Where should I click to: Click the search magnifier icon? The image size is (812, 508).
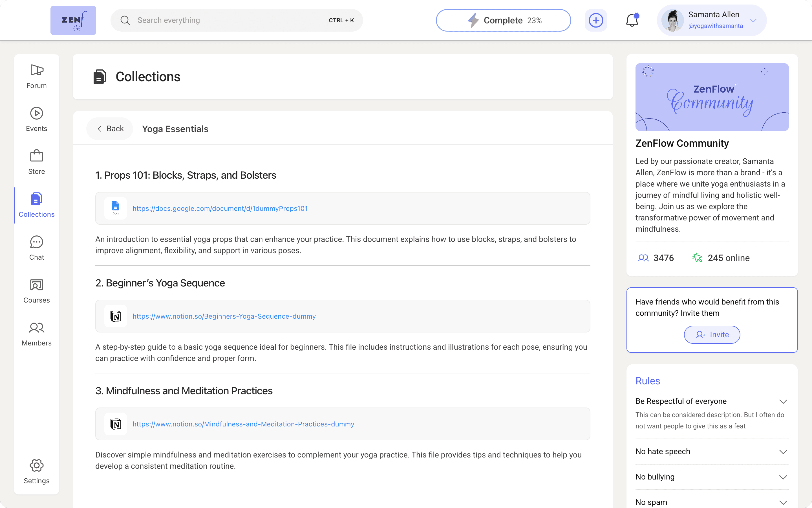pos(125,20)
